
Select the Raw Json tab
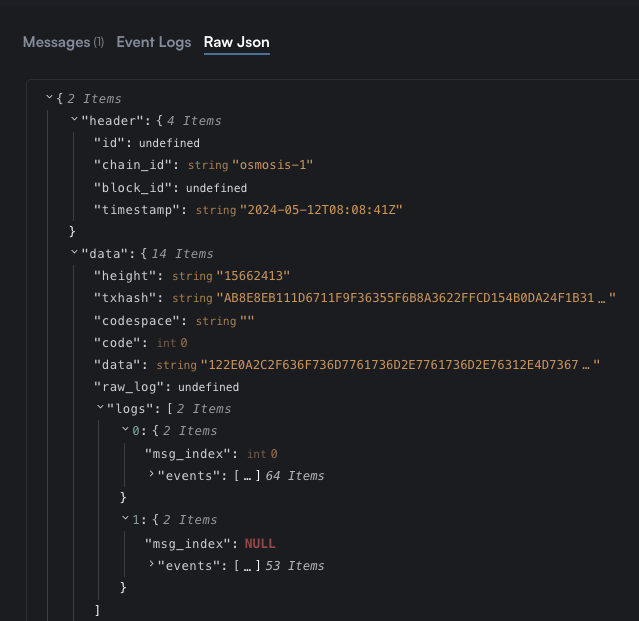(x=237, y=42)
